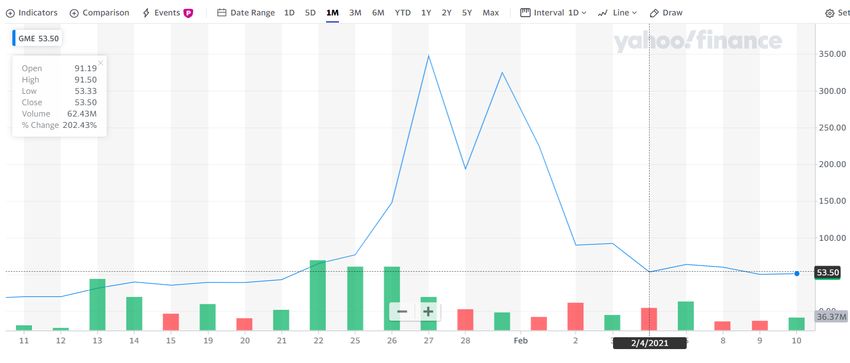This screenshot has width=850, height=363.
Task: Click the red volume bar for Feb 2
Action: 575,316
